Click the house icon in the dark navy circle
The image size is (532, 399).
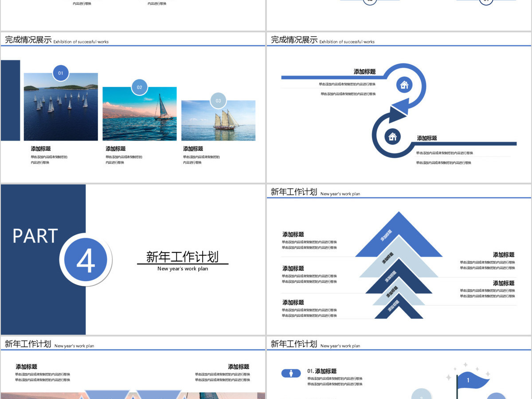pos(392,136)
